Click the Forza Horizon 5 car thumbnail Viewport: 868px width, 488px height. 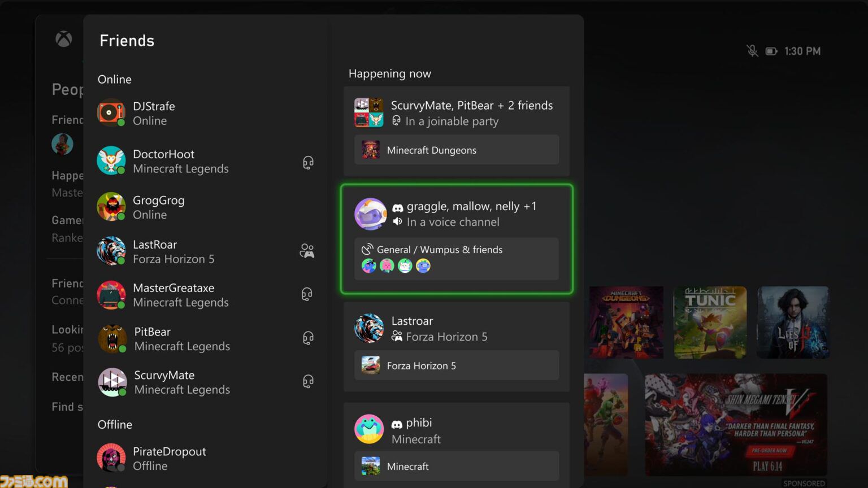tap(370, 365)
